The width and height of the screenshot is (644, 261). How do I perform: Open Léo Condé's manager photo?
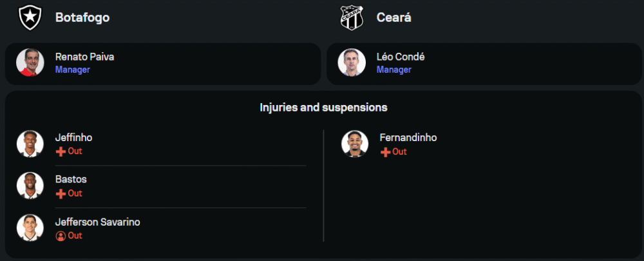click(352, 63)
